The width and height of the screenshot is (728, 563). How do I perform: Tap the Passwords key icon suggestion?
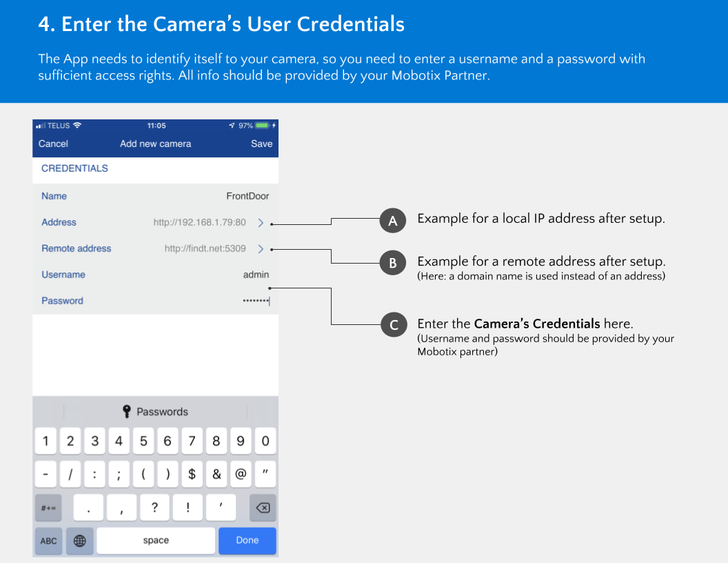click(x=126, y=412)
